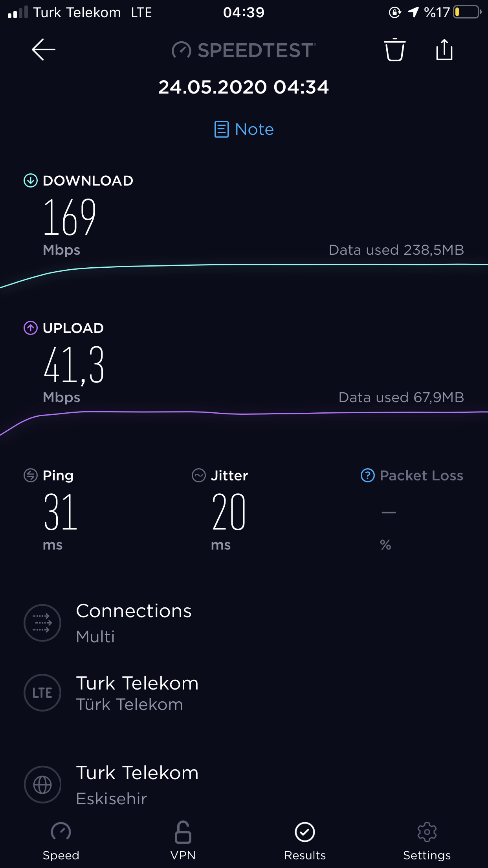488x868 pixels.
Task: Tap the Ping icon
Action: click(31, 475)
